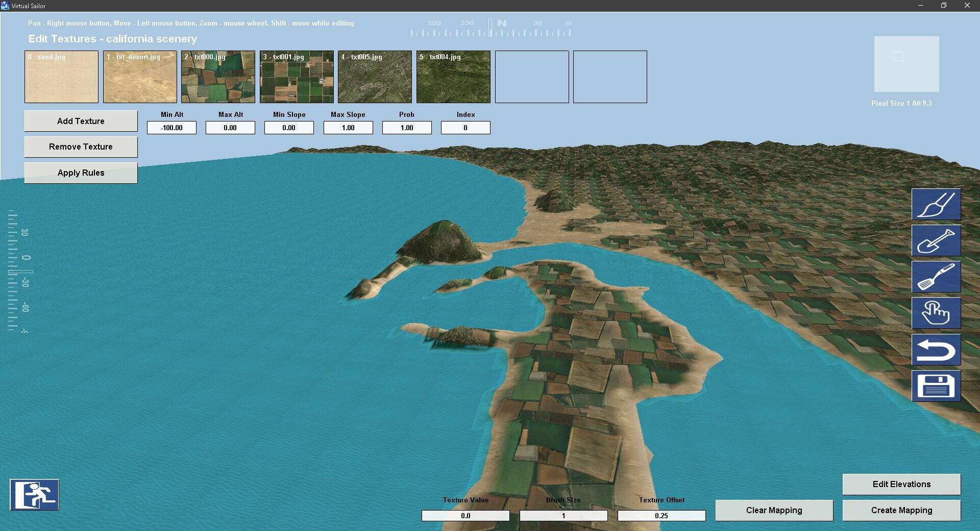Viewport: 980px width, 531px height.
Task: Select the txt004.jpg green texture
Action: [x=453, y=77]
